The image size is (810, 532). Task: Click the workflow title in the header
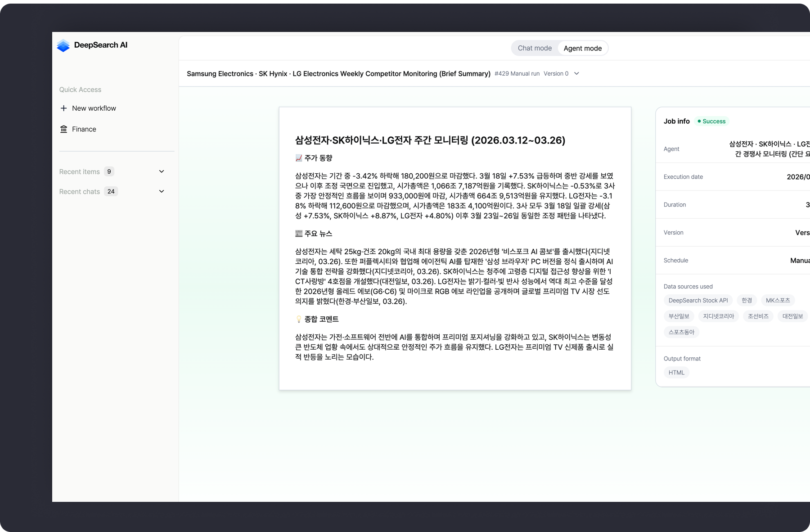point(338,74)
